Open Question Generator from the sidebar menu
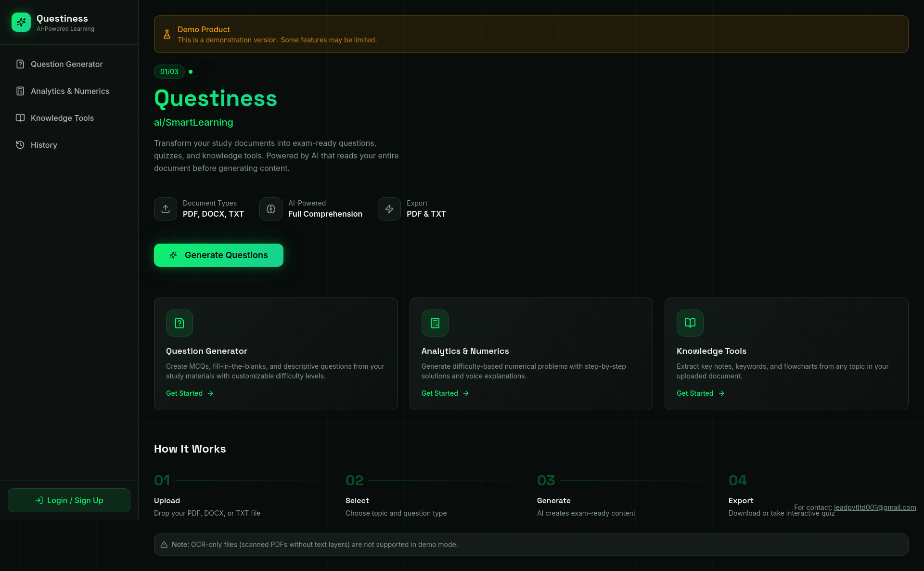 [66, 64]
